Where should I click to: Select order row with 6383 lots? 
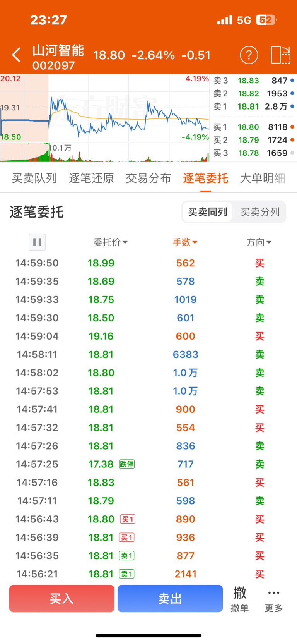point(148,354)
